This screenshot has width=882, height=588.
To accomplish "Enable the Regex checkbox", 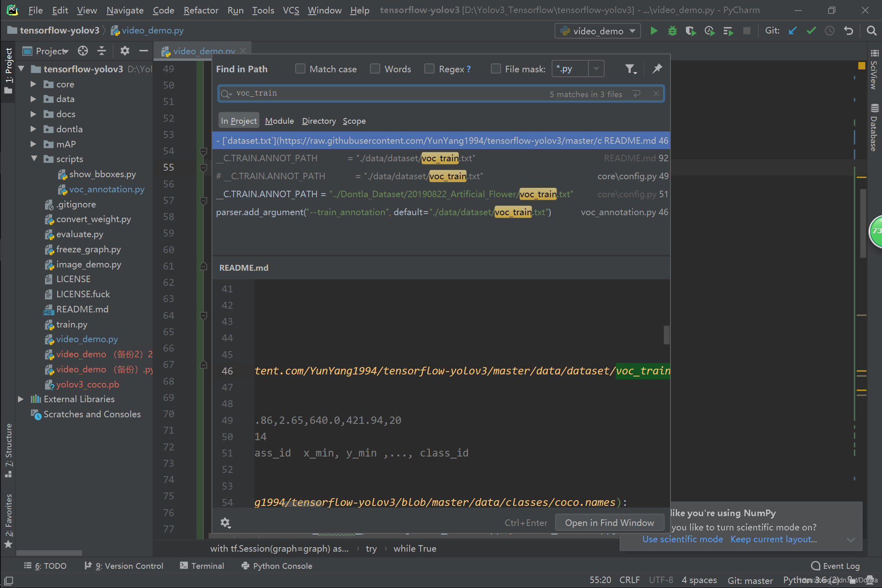I will pos(429,69).
